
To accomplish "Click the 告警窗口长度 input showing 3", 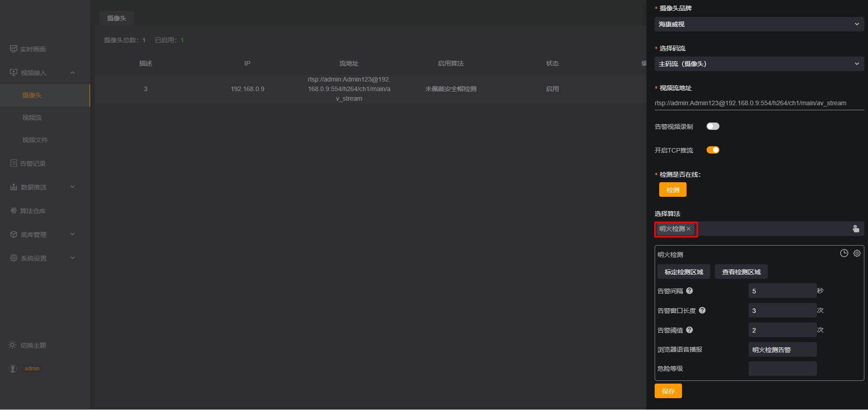I will [x=782, y=310].
